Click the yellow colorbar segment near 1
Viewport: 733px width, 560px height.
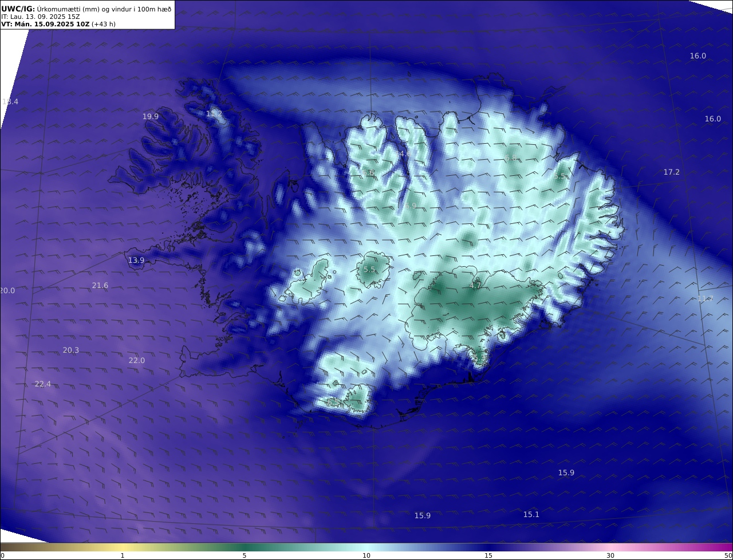pyautogui.click(x=123, y=547)
